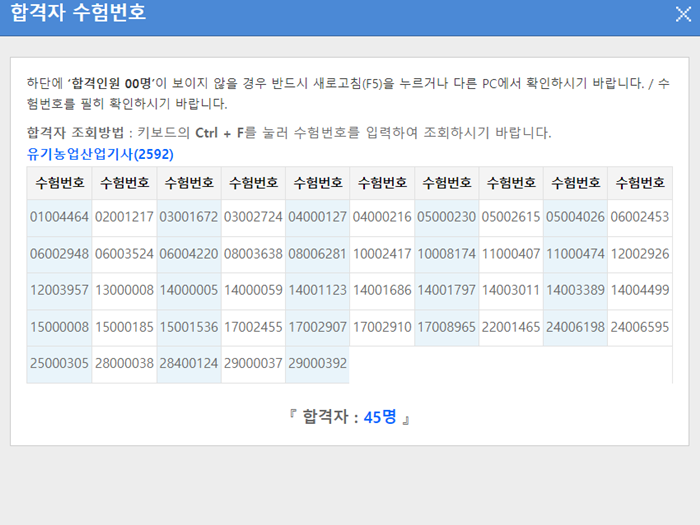Select exam number 11000474

point(575,254)
